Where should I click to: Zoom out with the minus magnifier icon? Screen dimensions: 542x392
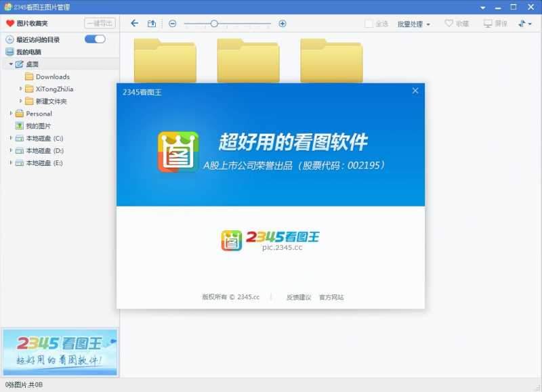(x=174, y=23)
